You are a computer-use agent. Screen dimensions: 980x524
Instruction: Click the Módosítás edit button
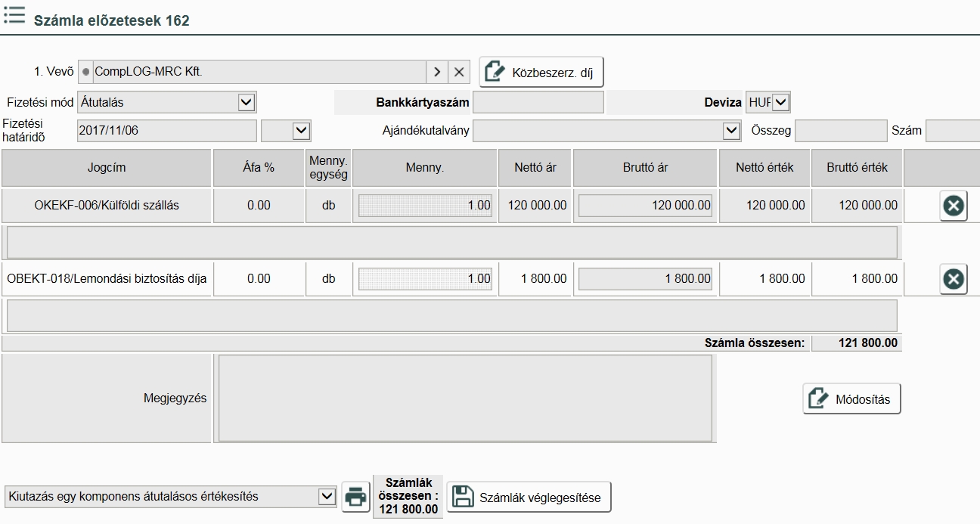click(x=851, y=399)
